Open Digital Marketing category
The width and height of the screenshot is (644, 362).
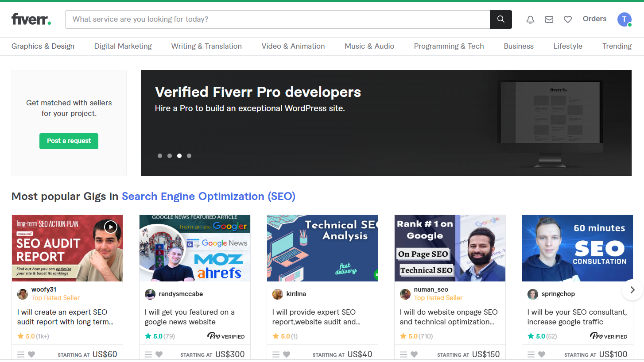click(123, 46)
